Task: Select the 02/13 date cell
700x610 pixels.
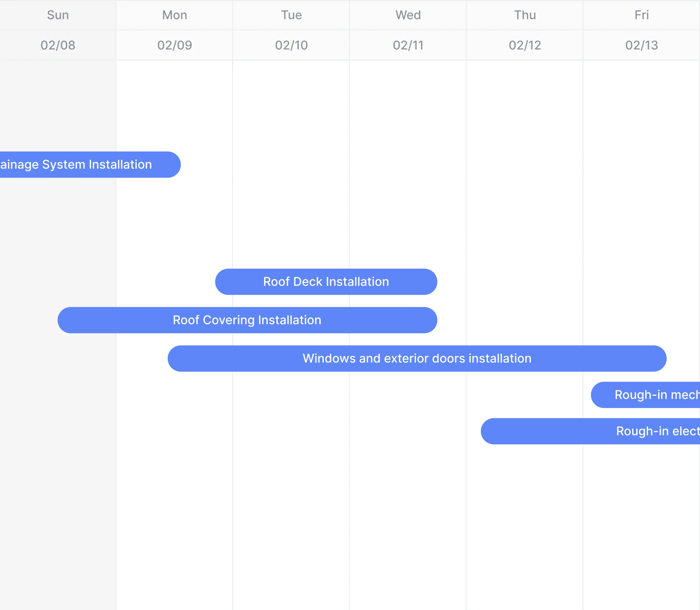Action: pos(642,45)
